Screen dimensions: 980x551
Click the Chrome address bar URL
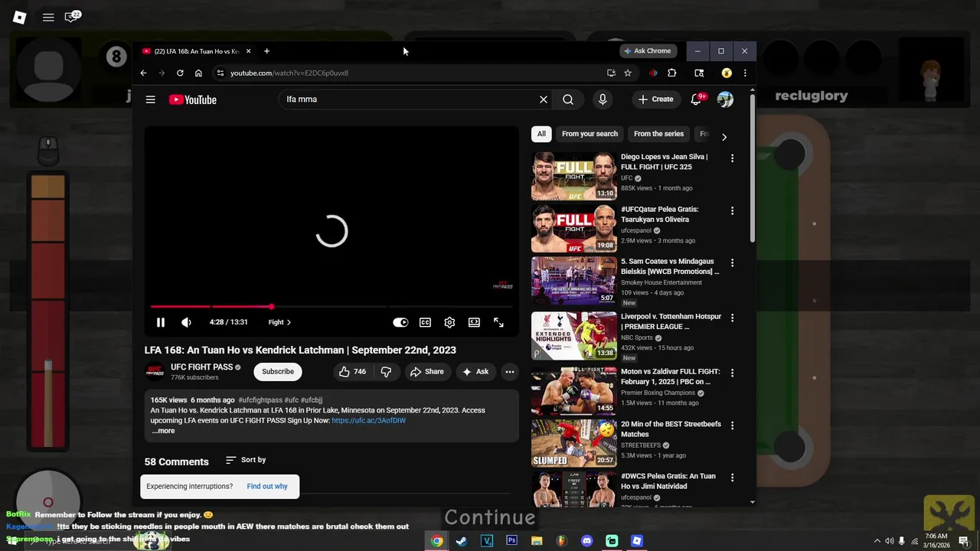[x=289, y=73]
